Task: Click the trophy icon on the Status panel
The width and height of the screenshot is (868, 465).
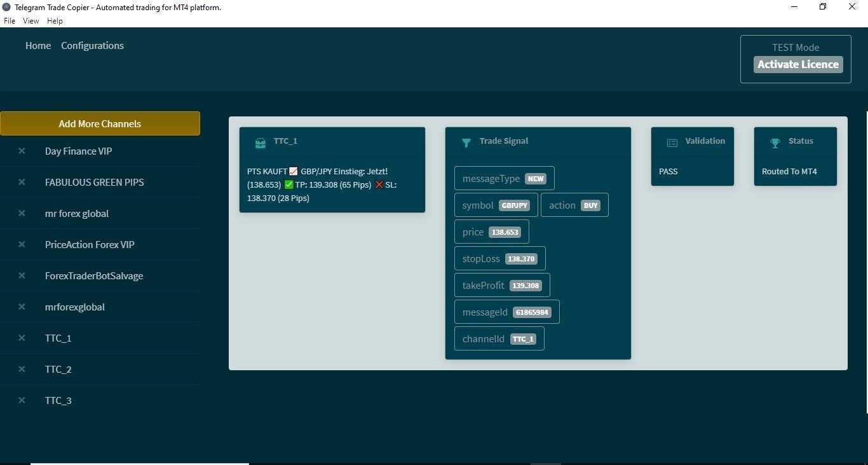Action: coord(775,142)
